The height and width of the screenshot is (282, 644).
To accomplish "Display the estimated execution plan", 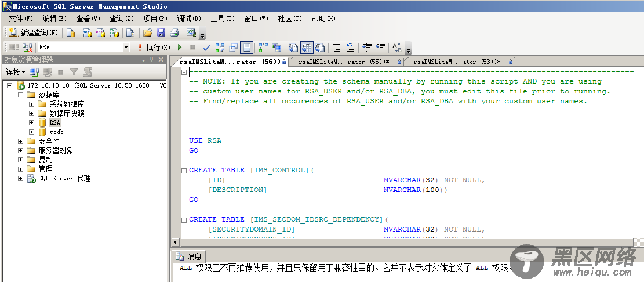I will point(220,48).
